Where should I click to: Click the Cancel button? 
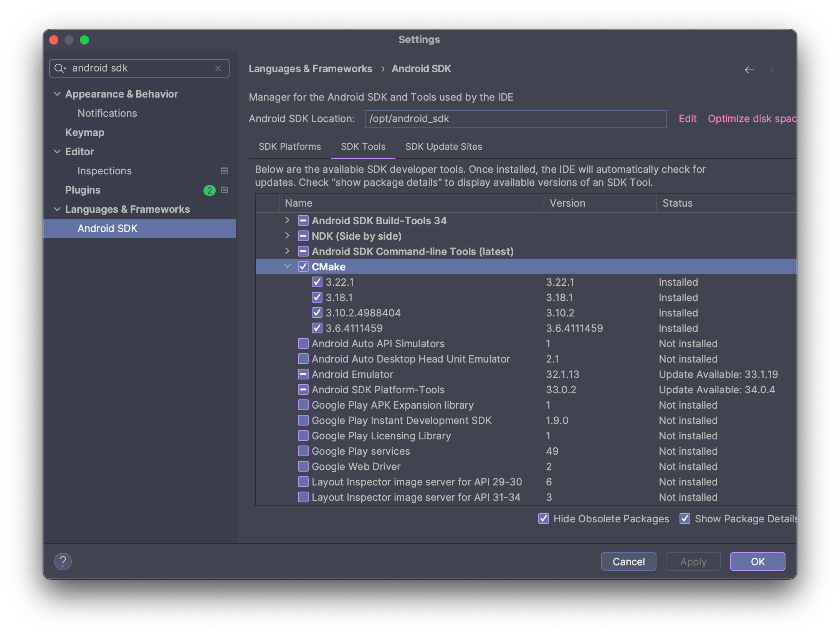[628, 561]
